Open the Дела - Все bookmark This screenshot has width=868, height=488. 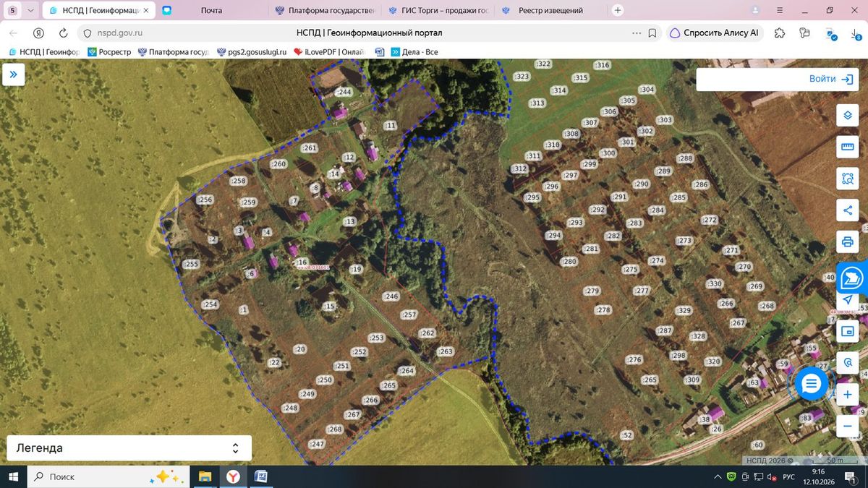pyautogui.click(x=414, y=52)
